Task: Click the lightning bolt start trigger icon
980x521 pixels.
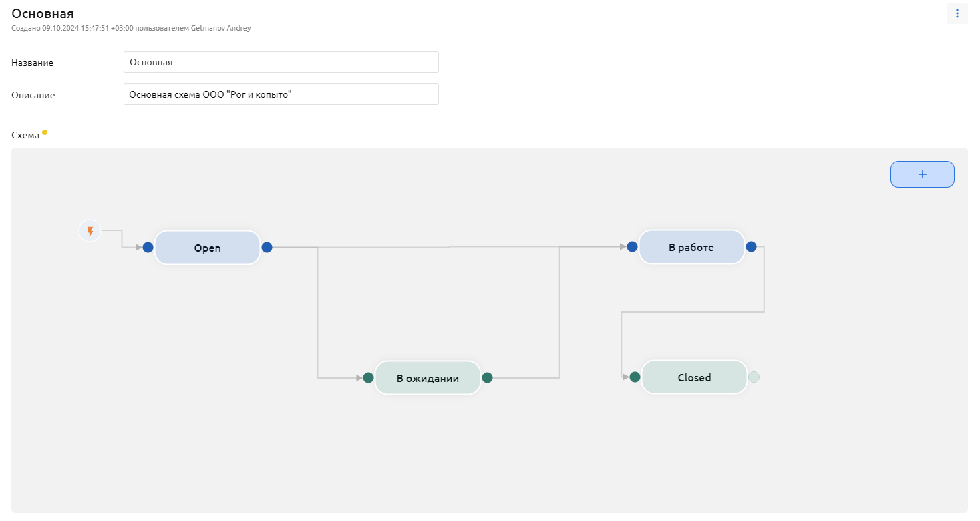Action: click(x=90, y=232)
